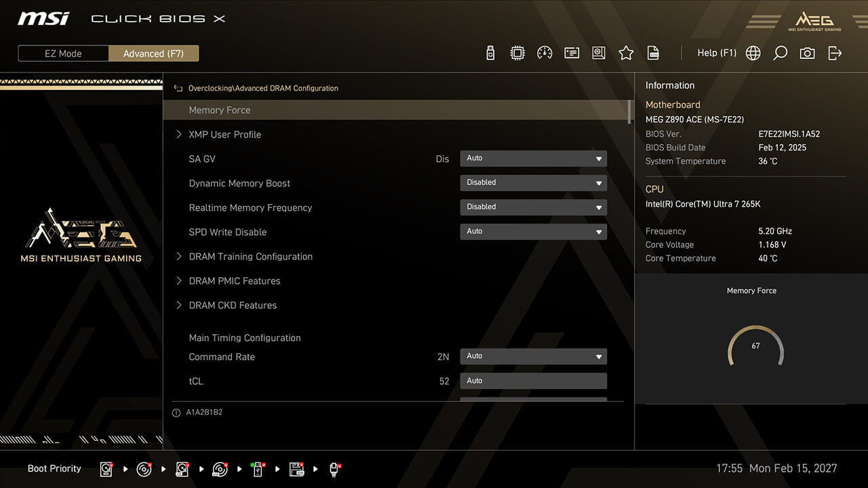
Task: Click the Favorites star icon
Action: tap(626, 53)
